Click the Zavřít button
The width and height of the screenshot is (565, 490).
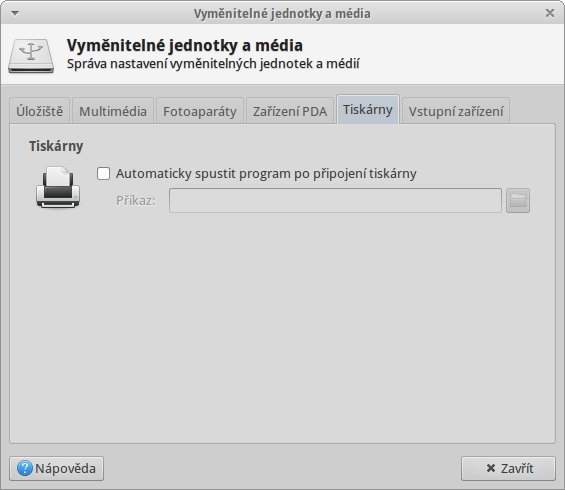coord(508,468)
